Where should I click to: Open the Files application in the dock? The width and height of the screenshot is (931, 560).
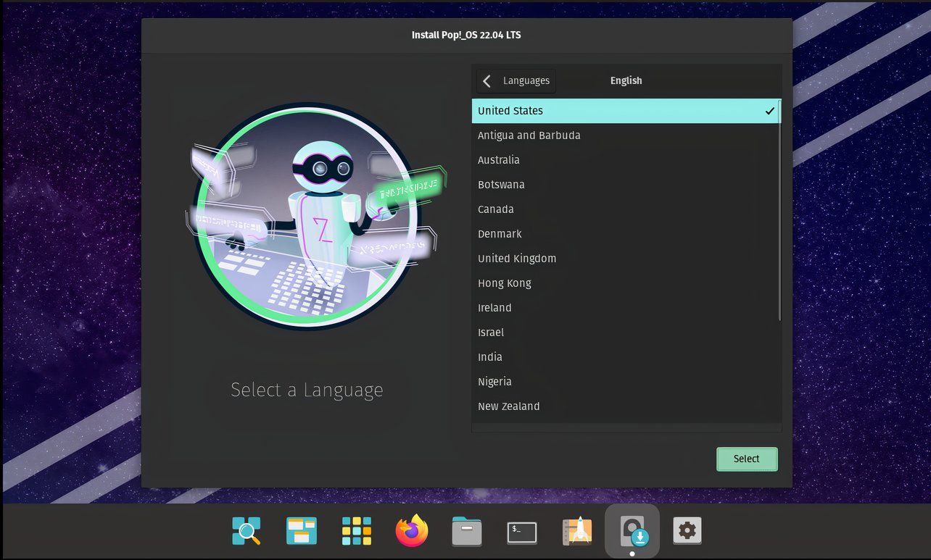466,530
